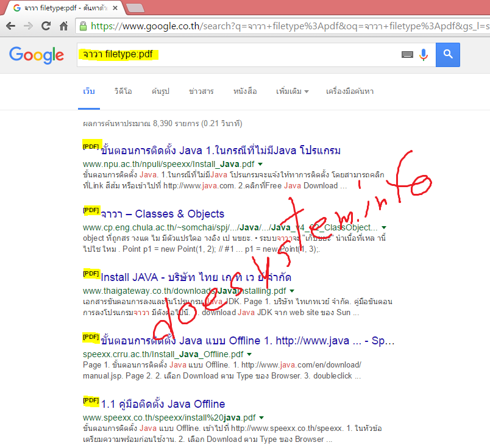Open the Install JAVA - บริษัท ไทย result

(196, 277)
